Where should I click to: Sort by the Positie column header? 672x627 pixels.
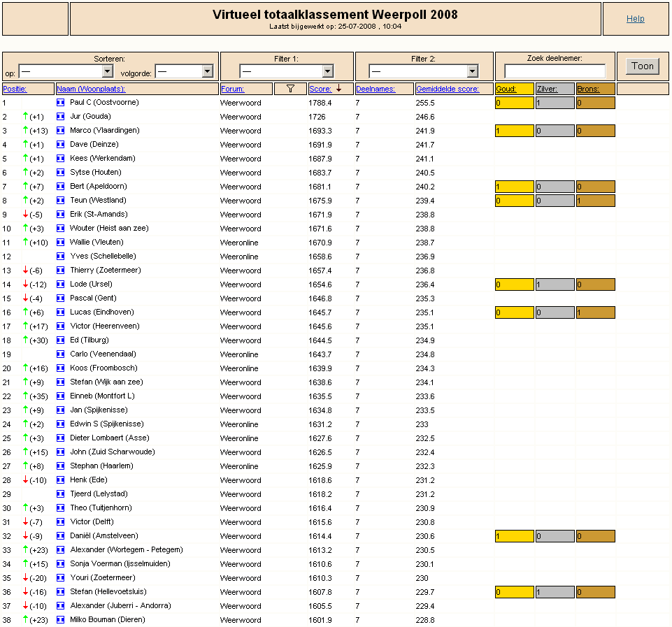pyautogui.click(x=15, y=89)
